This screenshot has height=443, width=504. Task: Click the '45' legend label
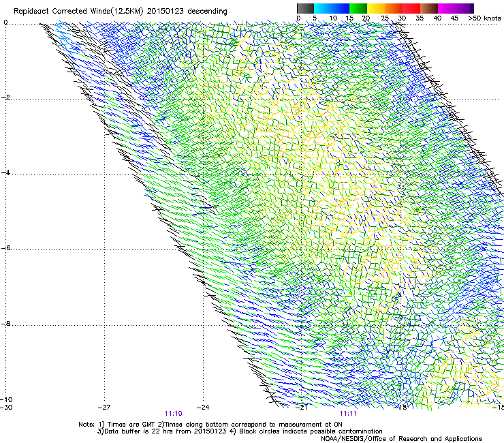[454, 18]
